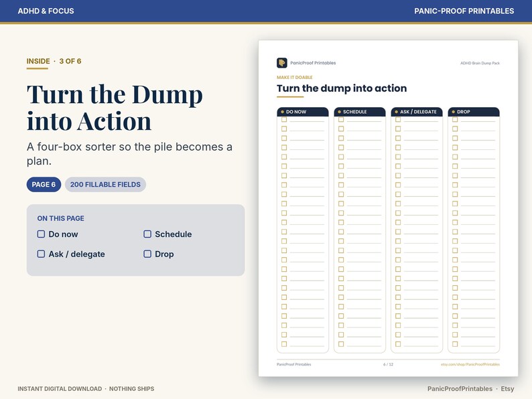This screenshot has width=532, height=399.
Task: Click the PAGE 6 badge
Action: 44,184
